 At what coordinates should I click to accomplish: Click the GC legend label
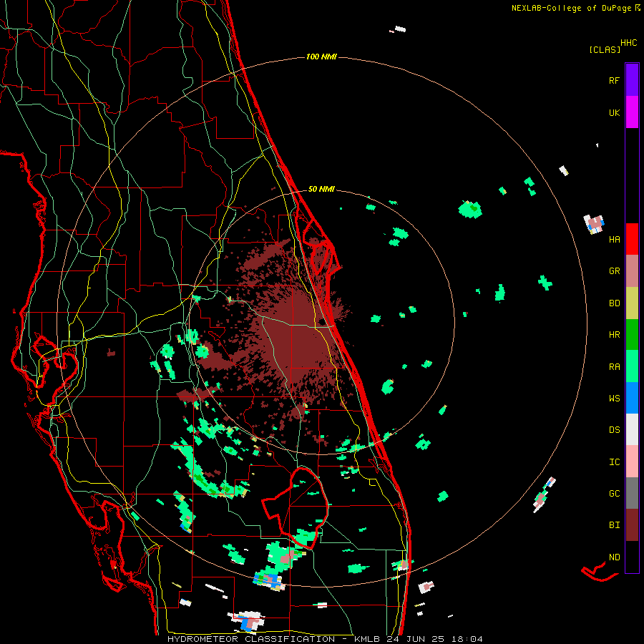614,494
